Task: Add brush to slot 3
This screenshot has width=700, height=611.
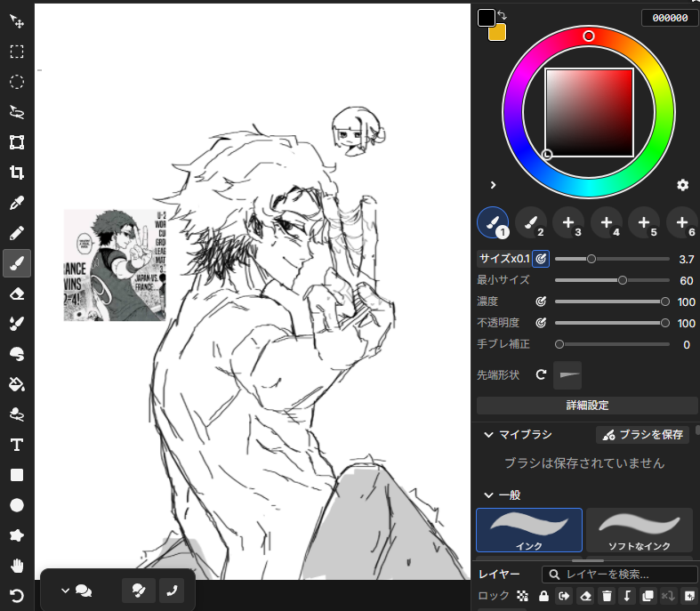Action: (568, 222)
